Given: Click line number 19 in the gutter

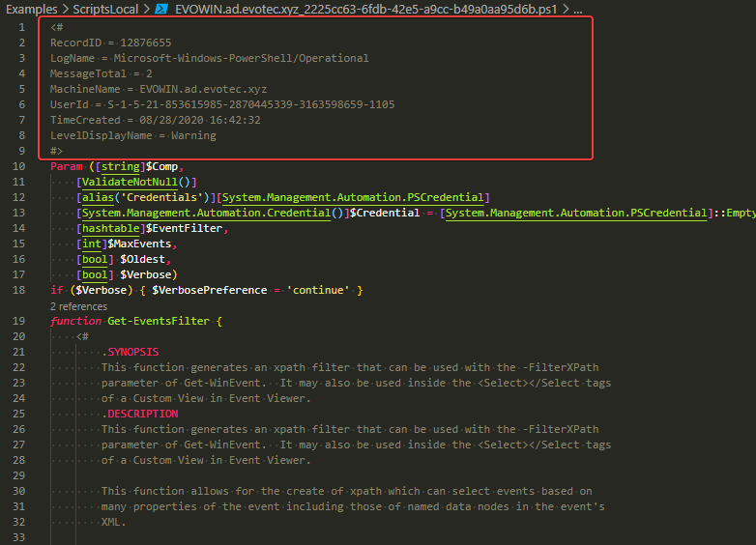Looking at the screenshot, I should (19, 321).
